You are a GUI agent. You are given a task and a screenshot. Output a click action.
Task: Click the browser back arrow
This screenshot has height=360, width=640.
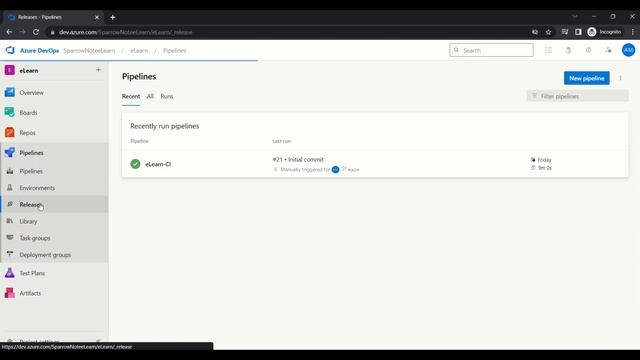(x=9, y=32)
